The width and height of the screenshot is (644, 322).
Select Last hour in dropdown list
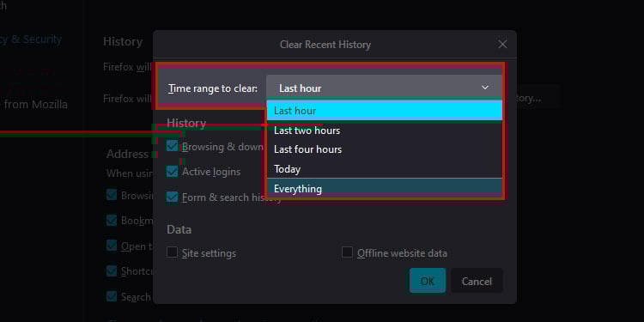pos(385,111)
